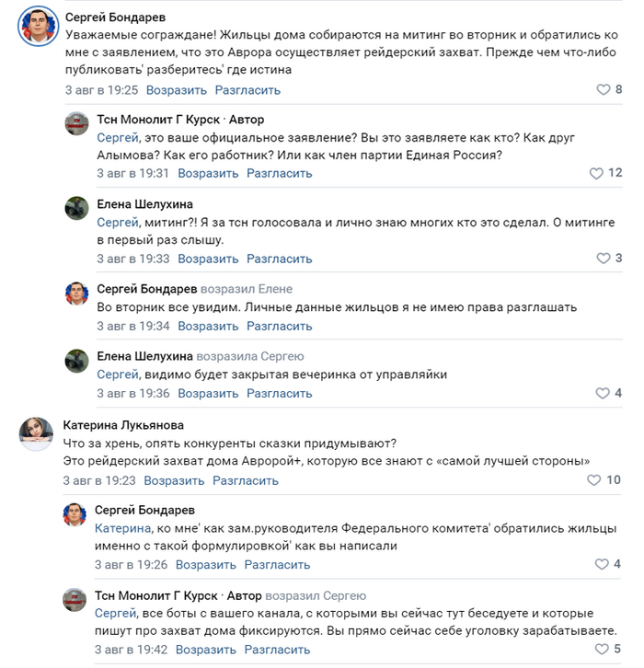644x668 pixels.
Task: Open the 3 авг в 19:34 timestamp
Action: pos(133,326)
